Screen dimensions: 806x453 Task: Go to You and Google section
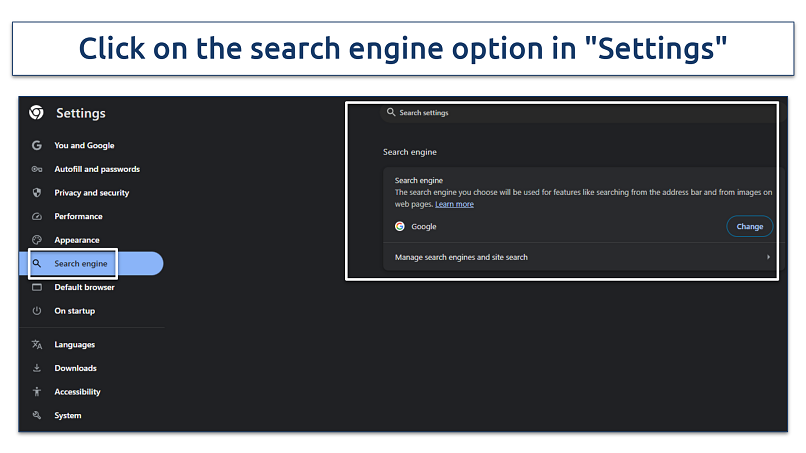(x=84, y=146)
